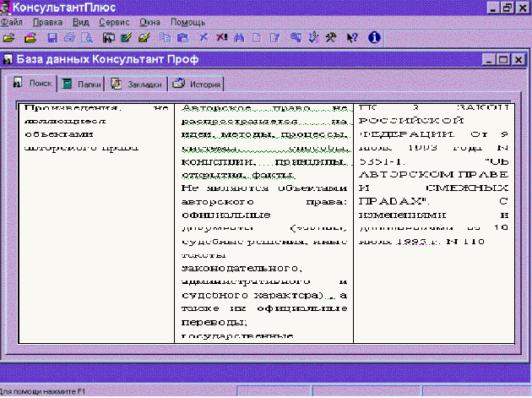Click the printer icon in toolbar
Viewport: 532px width, 398px height.
click(68, 38)
